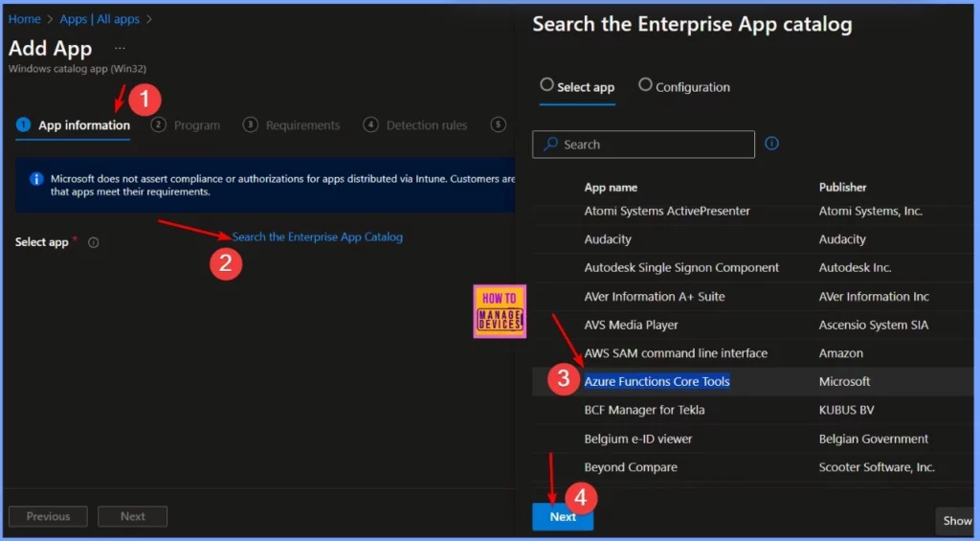This screenshot has height=541, width=980.
Task: Sort by Publisher column header
Action: point(842,187)
